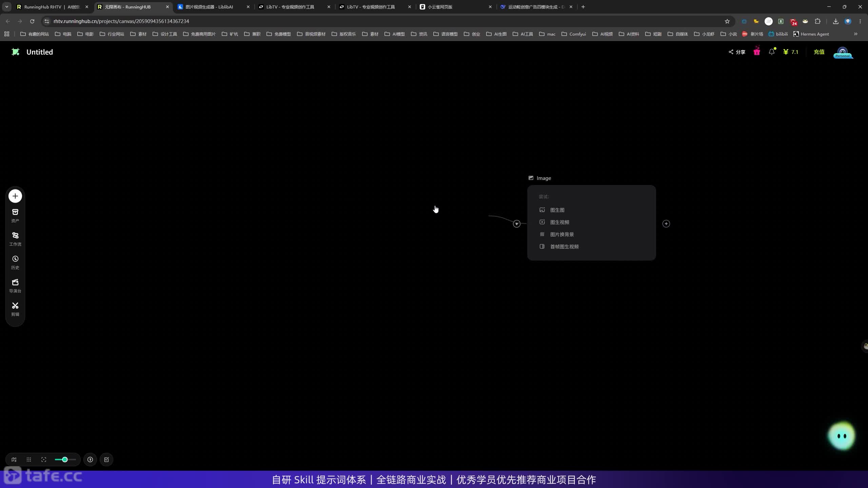Open the Chrome three-dot menu

pos(860,21)
